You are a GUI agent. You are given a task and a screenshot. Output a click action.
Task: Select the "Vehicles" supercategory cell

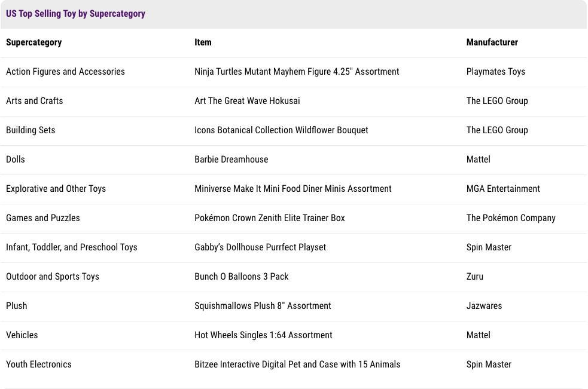tap(22, 335)
